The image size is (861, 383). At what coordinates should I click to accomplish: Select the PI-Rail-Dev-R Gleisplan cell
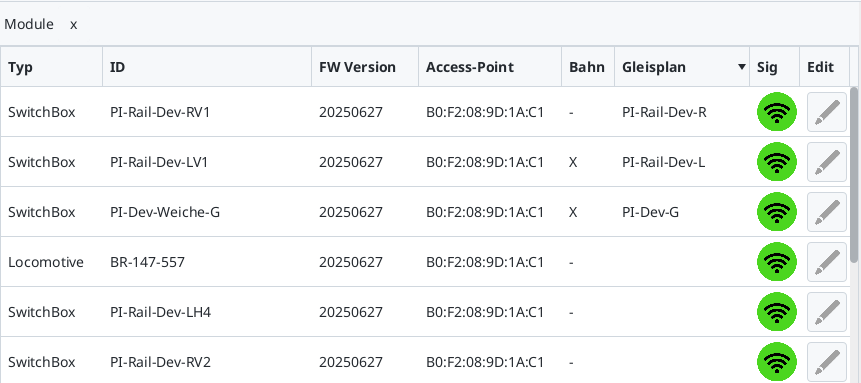click(x=681, y=112)
